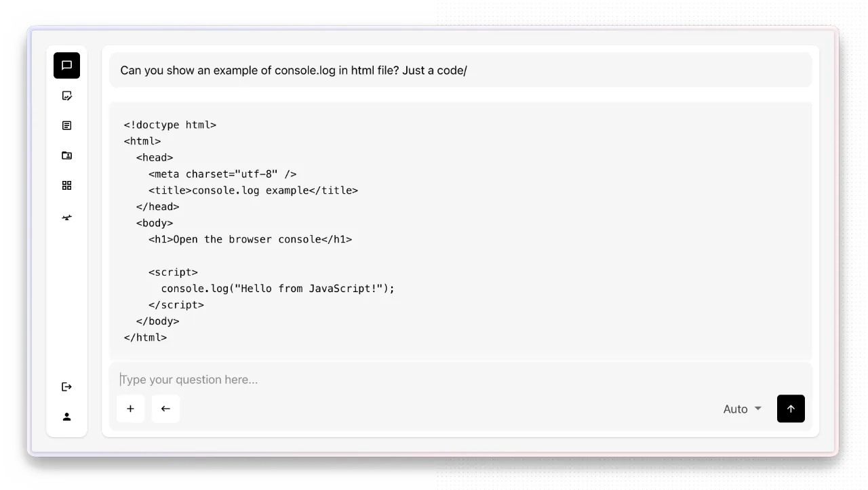Click the closing "</body>" code line
Screen dimensions: 868x490
pyautogui.click(x=158, y=321)
